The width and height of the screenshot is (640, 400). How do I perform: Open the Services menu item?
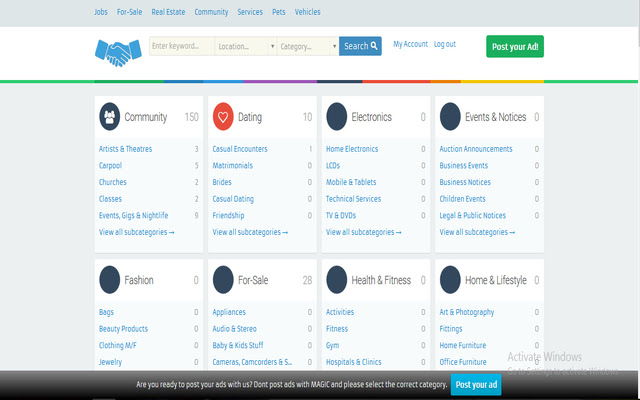pos(250,12)
